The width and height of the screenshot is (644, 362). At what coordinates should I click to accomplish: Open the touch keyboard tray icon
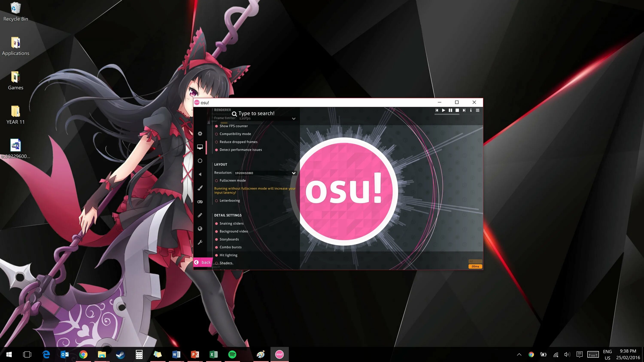click(593, 354)
